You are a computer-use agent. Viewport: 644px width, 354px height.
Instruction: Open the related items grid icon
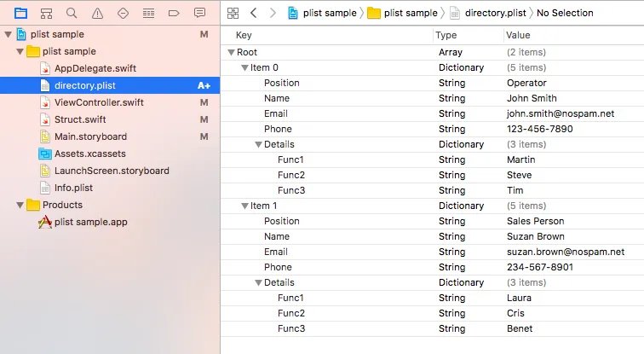point(233,13)
